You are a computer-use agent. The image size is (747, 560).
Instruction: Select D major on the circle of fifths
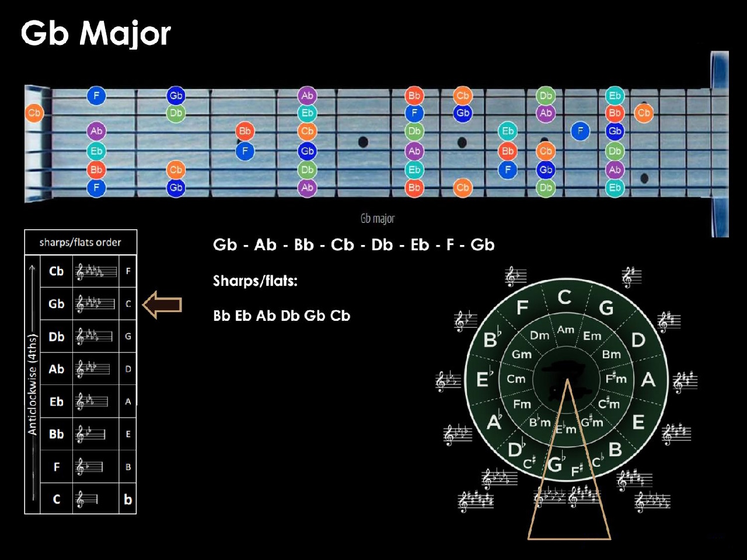coord(638,339)
